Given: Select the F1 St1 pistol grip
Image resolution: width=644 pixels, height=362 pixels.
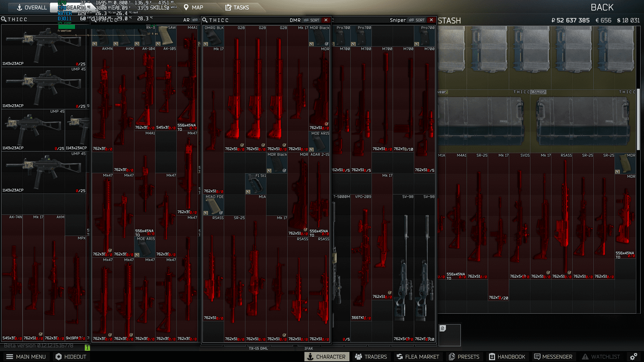Looking at the screenshot, I should pos(256,184).
